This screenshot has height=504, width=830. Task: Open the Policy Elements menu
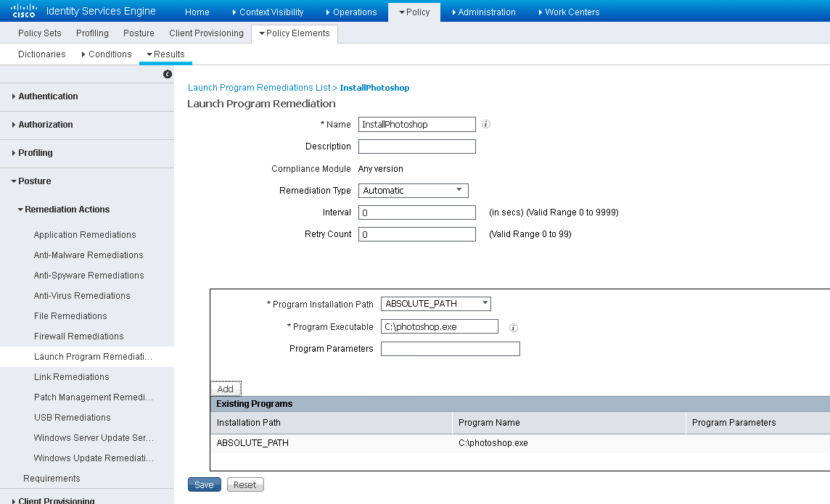[x=295, y=33]
